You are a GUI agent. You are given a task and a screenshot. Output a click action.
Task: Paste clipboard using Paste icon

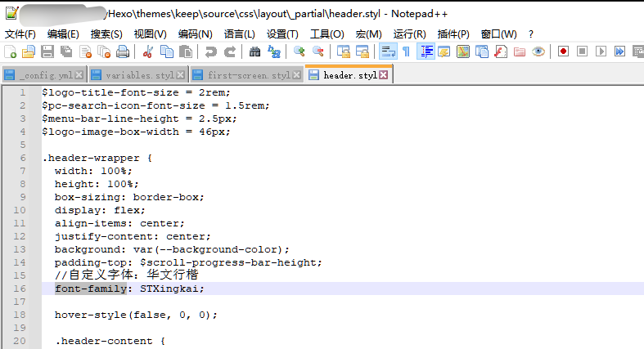point(186,51)
